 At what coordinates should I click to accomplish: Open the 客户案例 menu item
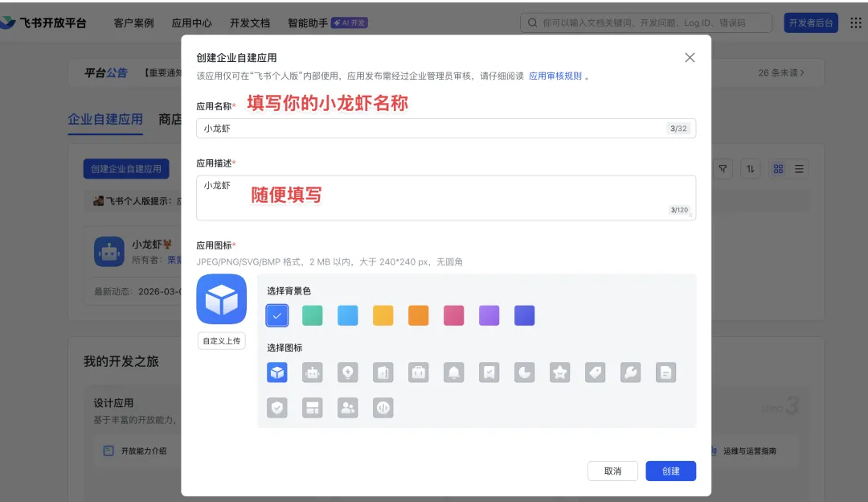tap(133, 23)
